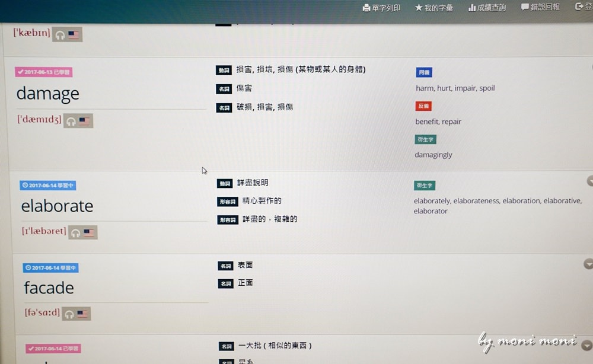The image size is (593, 364).
Task: Expand the round arrow on the elaborate row
Action: tap(589, 181)
